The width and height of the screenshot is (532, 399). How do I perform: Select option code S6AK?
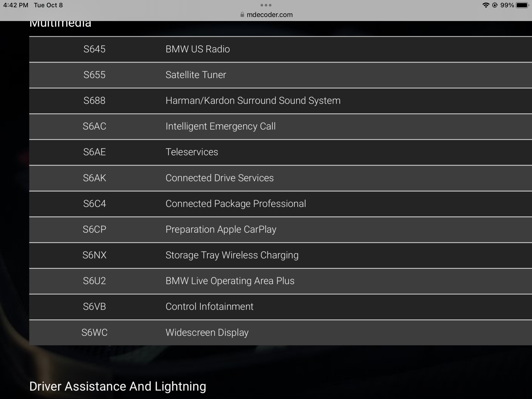click(94, 178)
